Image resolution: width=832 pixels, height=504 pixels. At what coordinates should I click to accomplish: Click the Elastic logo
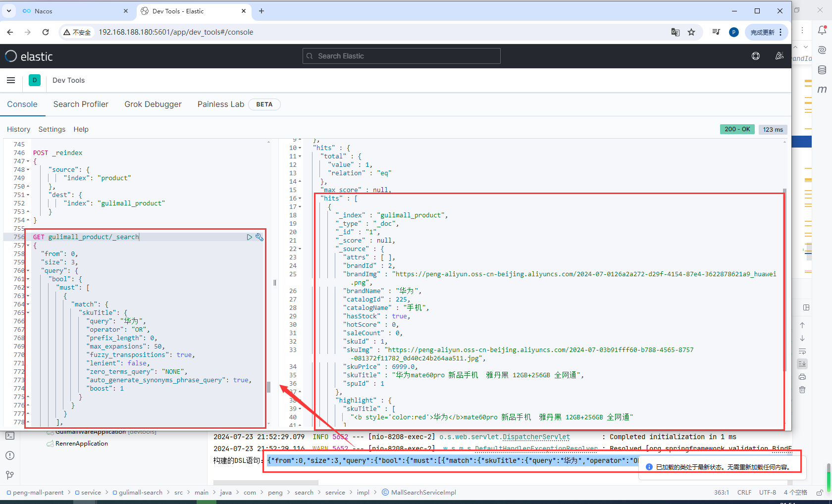pos(29,56)
